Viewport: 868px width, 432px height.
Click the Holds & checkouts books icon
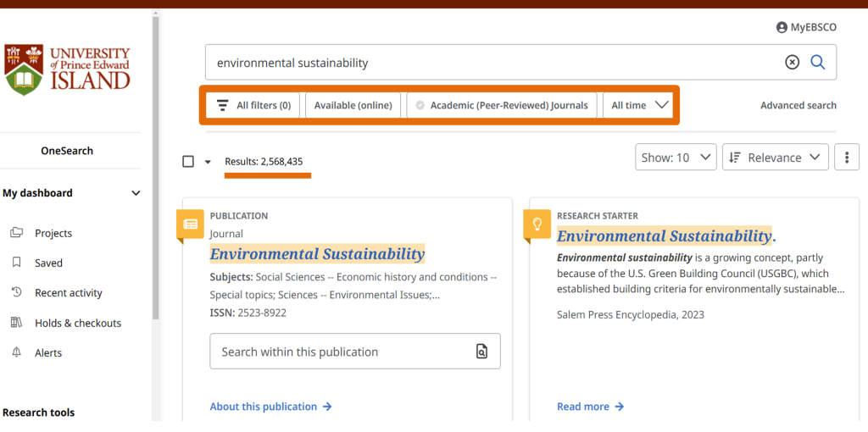point(16,322)
